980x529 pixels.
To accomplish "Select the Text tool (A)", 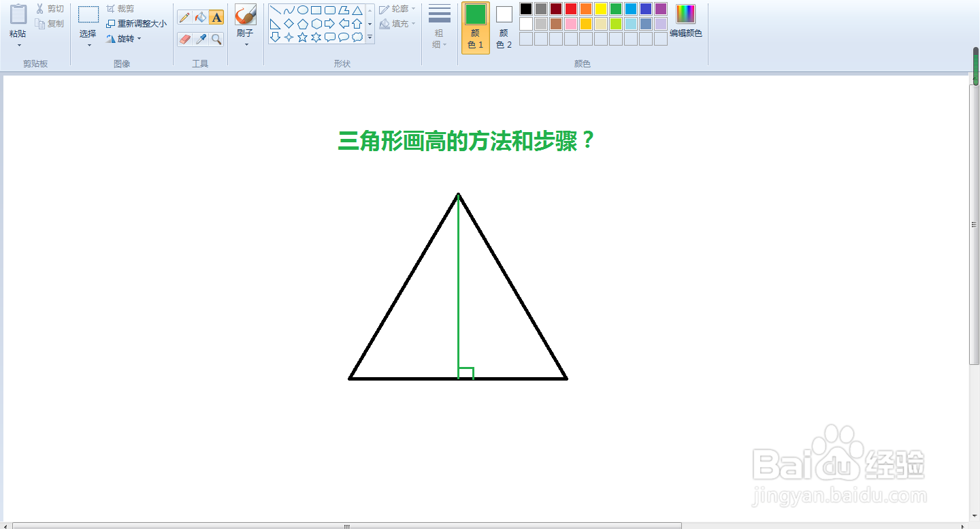I will 216,18.
